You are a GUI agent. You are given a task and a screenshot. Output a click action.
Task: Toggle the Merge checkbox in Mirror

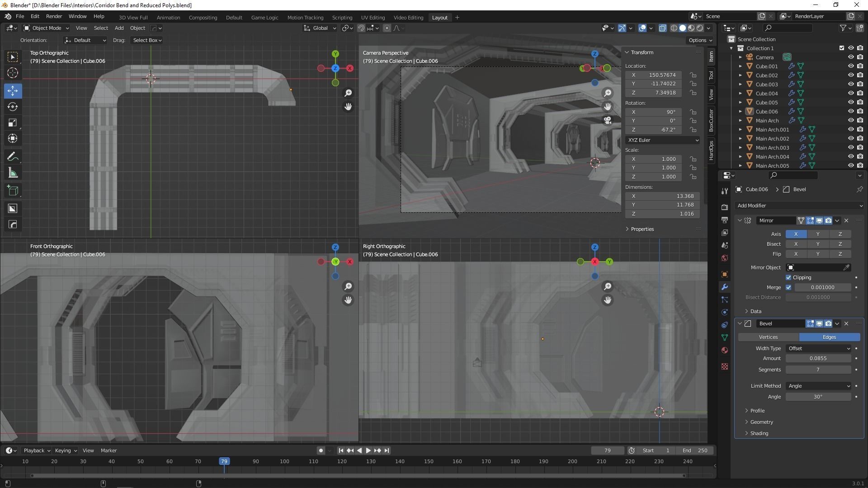click(788, 287)
